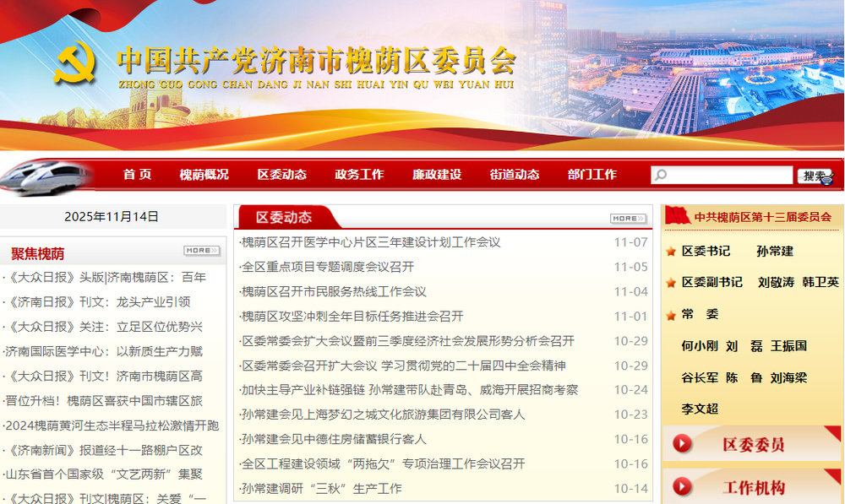Click the name 韩卫英
This screenshot has height=504, width=845.
click(820, 282)
